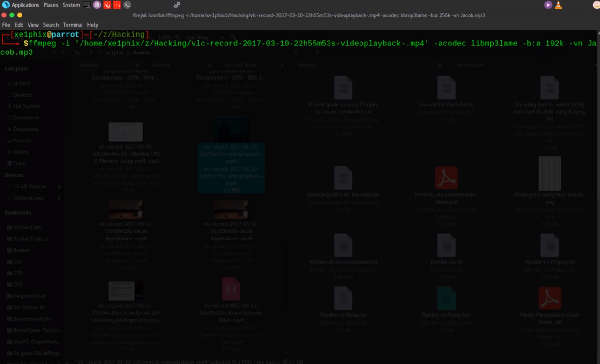
Task: Open the Icon View selector dropdown
Action: [x=222, y=37]
